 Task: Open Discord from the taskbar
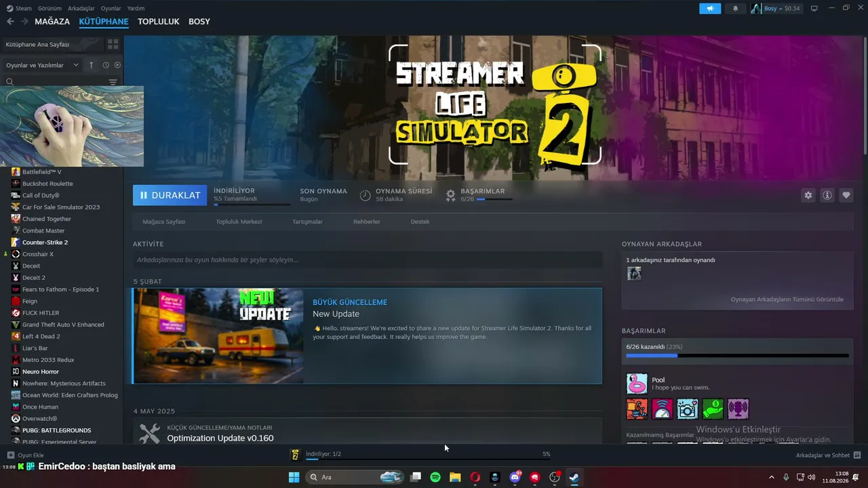pyautogui.click(x=515, y=477)
